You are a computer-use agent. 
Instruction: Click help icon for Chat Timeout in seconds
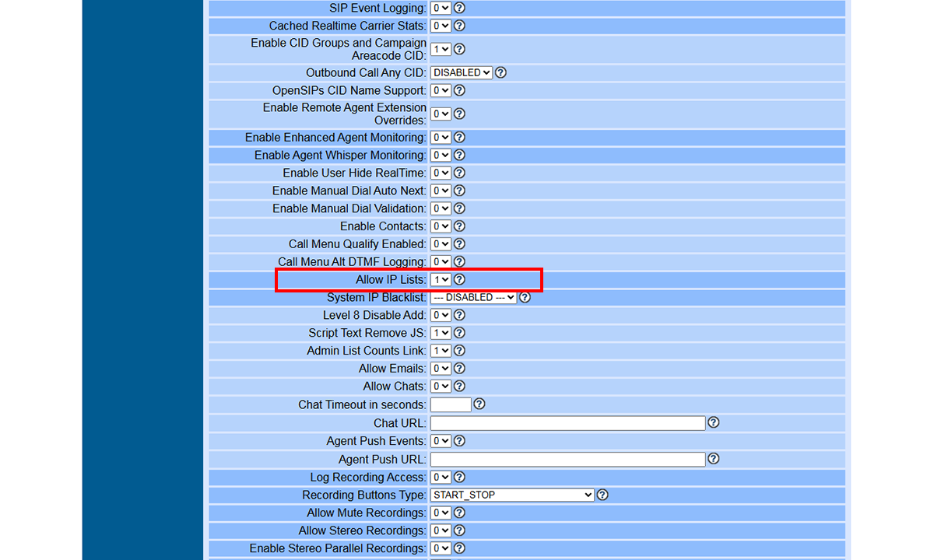pos(479,404)
